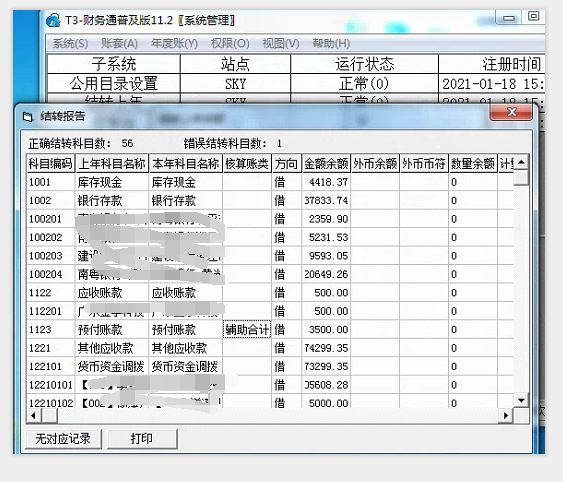Select the 112201 account code cell
Viewport: 563px width, 482px height.
(51, 311)
